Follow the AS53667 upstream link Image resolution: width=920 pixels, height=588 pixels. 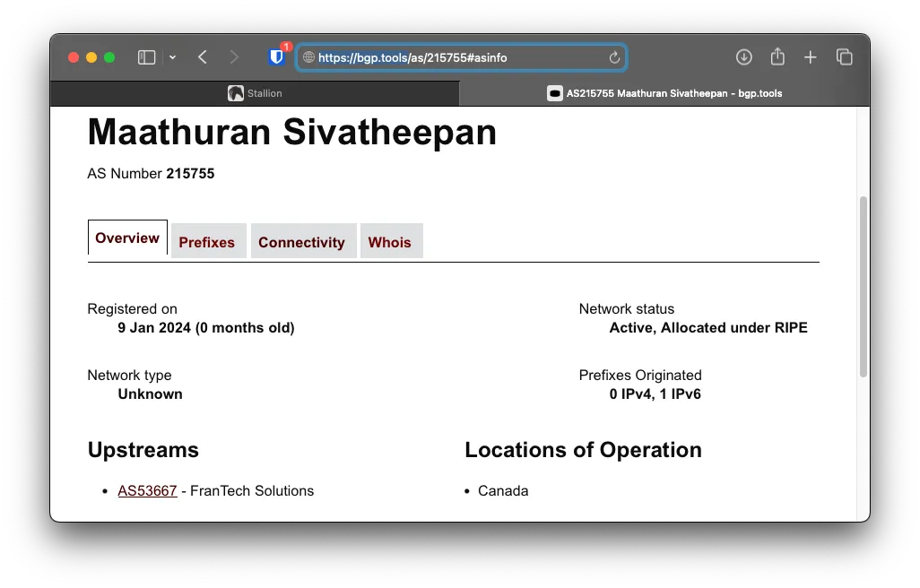(147, 491)
